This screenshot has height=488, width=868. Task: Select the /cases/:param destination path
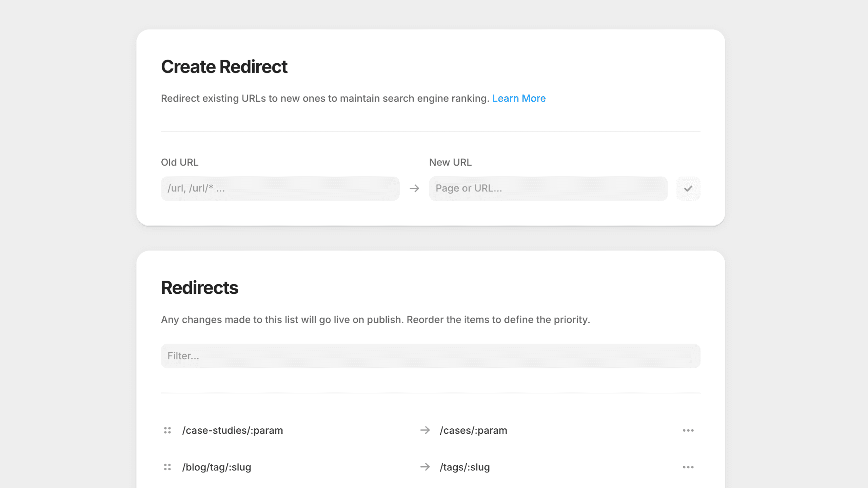click(x=473, y=430)
